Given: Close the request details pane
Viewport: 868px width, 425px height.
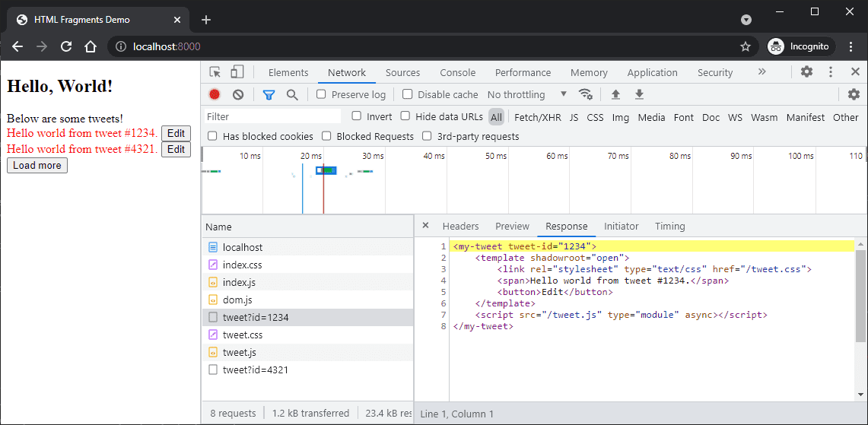Looking at the screenshot, I should pyautogui.click(x=425, y=225).
